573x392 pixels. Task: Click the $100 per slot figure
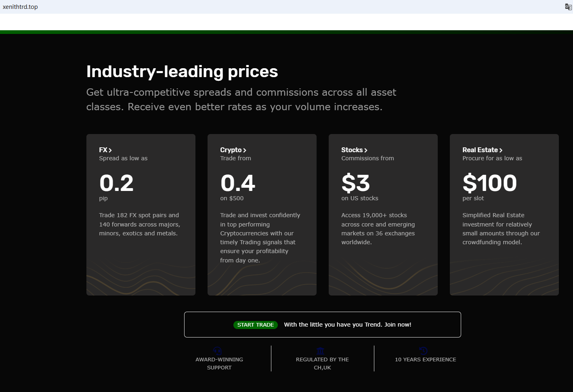(x=489, y=183)
